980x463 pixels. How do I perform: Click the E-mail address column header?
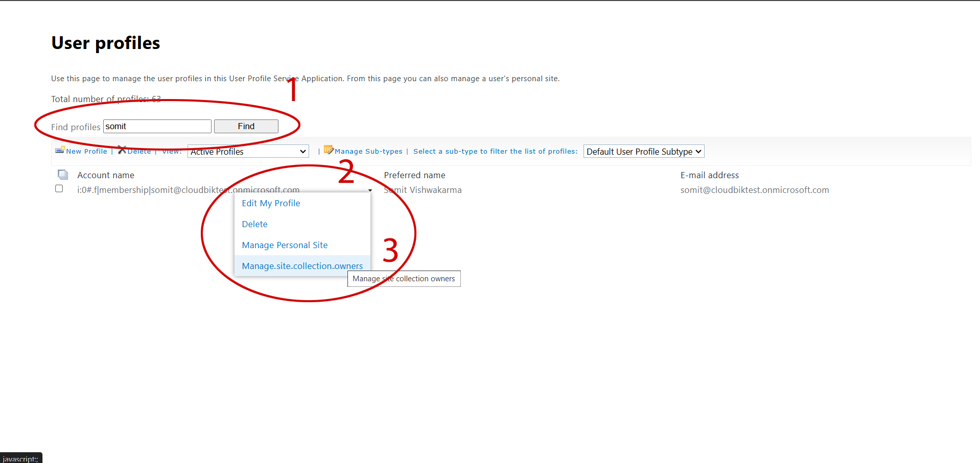(710, 175)
